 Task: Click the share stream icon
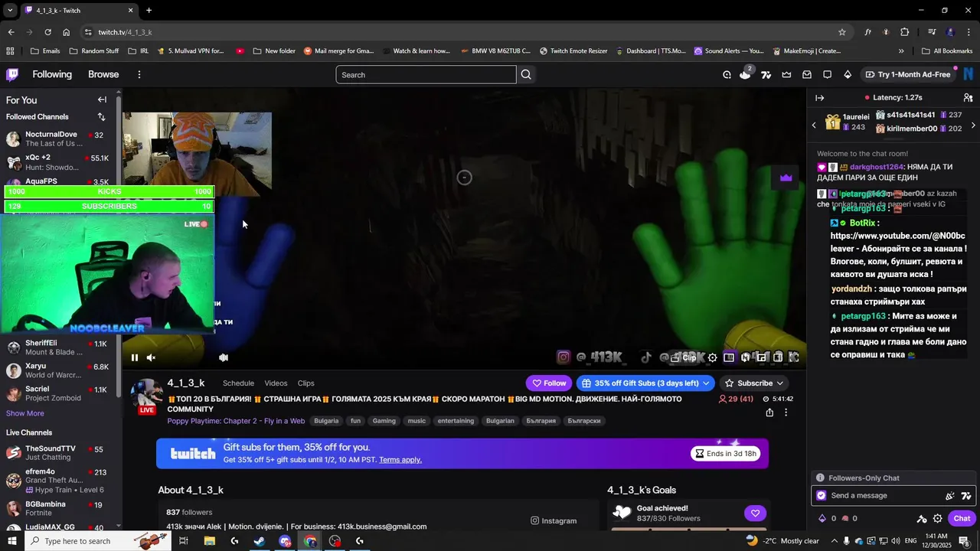[x=769, y=412]
